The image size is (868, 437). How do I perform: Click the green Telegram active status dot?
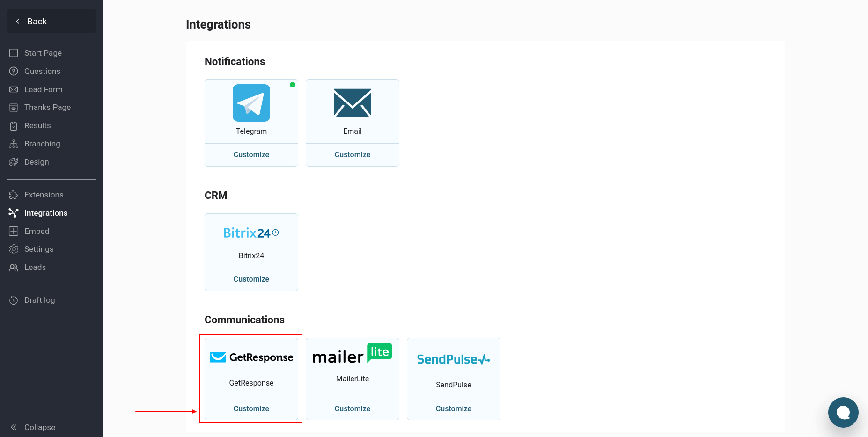coord(293,85)
